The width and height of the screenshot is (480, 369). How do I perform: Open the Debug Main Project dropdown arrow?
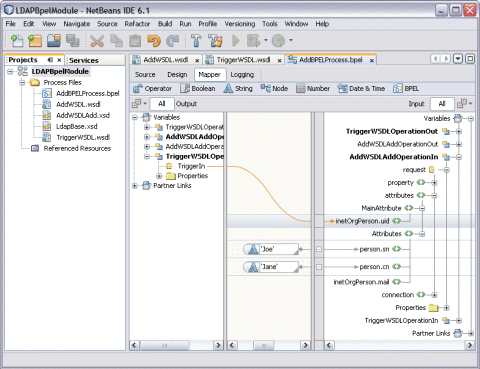(x=266, y=40)
